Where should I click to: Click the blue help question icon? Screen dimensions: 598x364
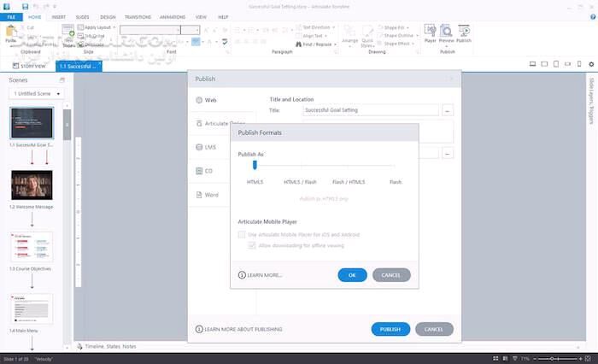click(x=593, y=17)
